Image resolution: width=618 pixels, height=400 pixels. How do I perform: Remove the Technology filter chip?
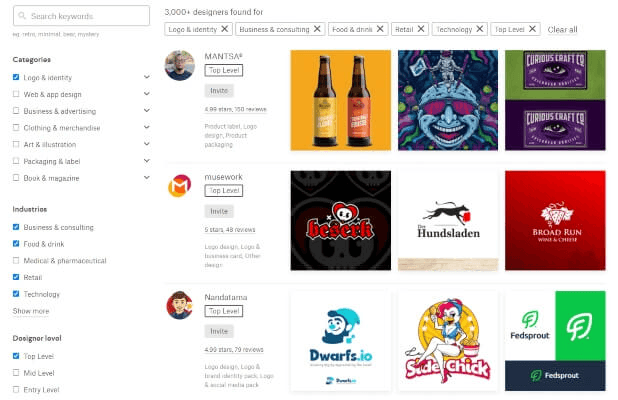(x=480, y=30)
